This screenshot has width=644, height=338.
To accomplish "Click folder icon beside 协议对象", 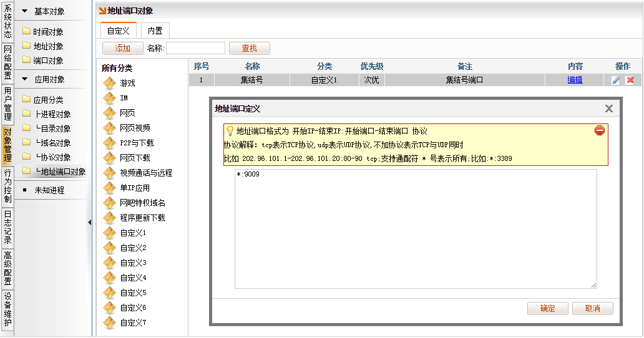I will point(27,157).
